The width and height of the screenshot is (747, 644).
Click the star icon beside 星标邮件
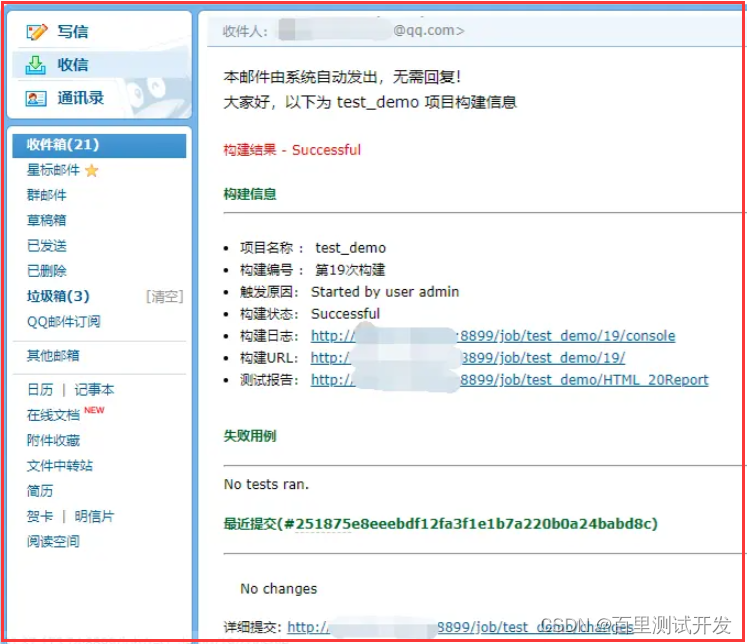click(x=91, y=171)
